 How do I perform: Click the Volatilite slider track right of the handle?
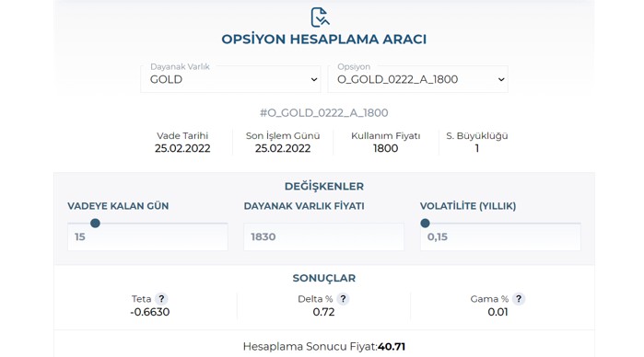click(506, 224)
